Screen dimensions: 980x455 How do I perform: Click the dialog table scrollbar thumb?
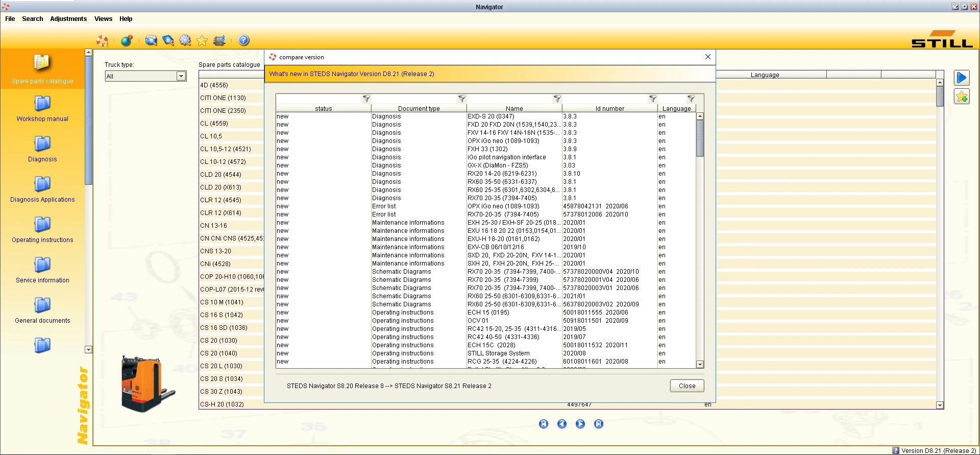point(700,138)
